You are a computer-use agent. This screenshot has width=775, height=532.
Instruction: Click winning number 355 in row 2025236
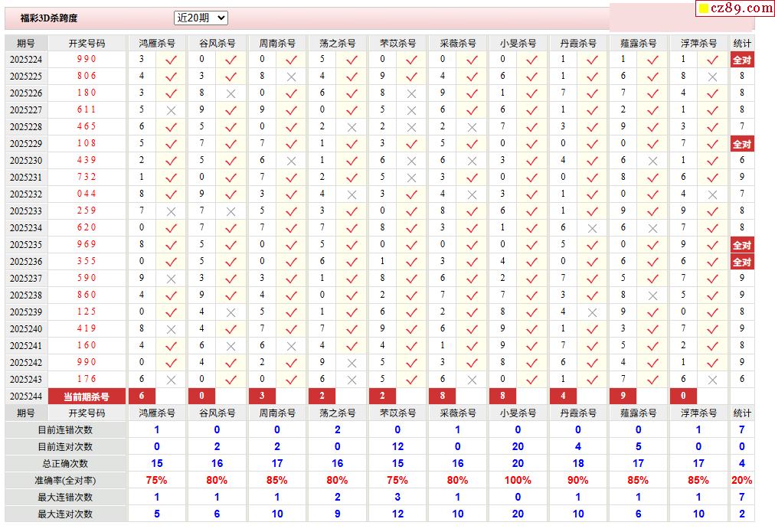(x=87, y=261)
